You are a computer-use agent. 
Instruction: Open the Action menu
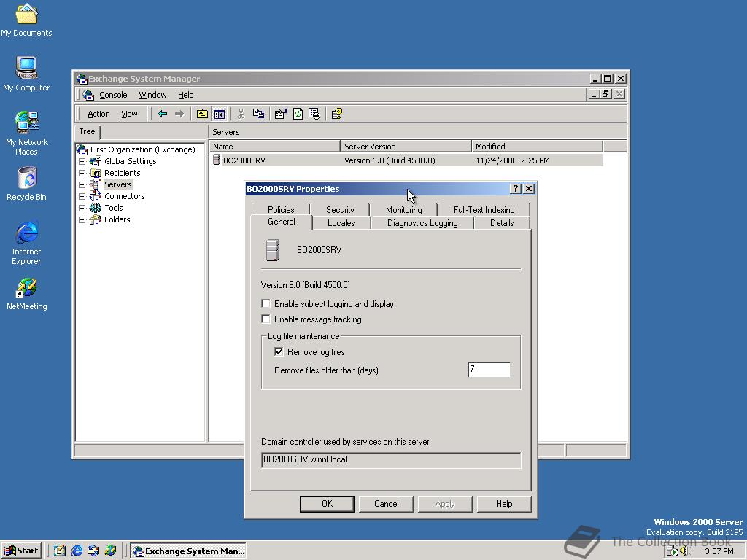click(x=98, y=114)
